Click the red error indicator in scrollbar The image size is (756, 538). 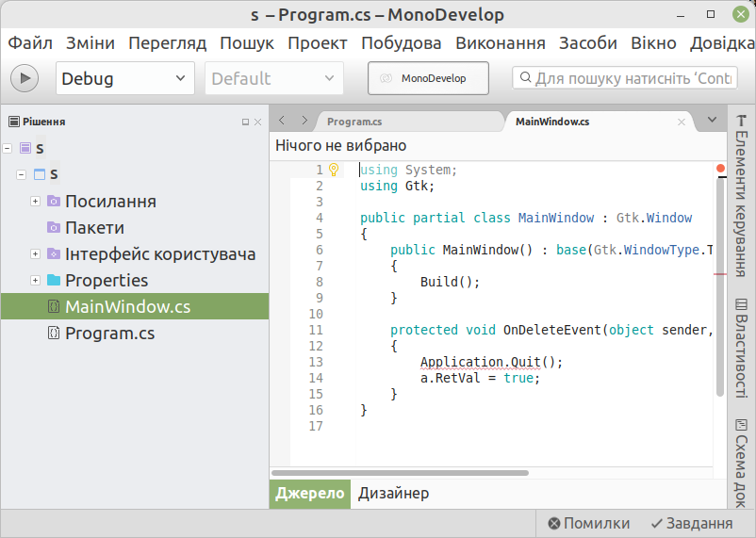(x=720, y=168)
